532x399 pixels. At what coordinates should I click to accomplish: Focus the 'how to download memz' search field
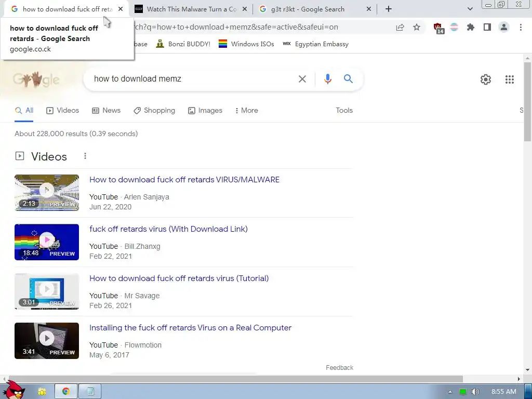(x=193, y=79)
